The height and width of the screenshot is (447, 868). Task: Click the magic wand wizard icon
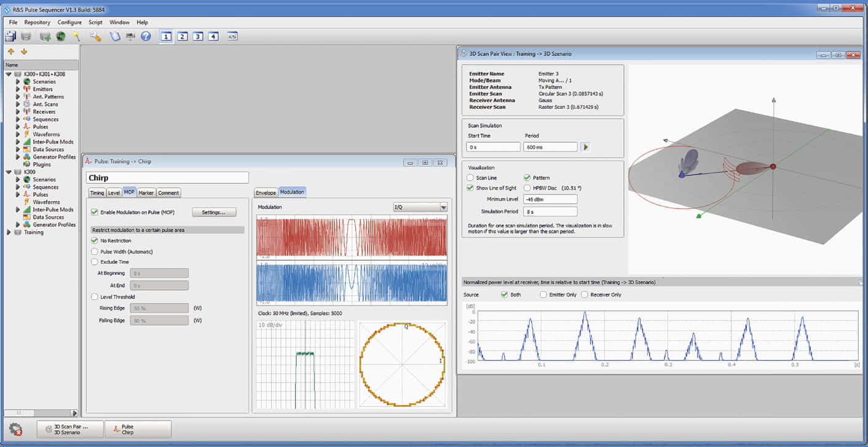[76, 36]
